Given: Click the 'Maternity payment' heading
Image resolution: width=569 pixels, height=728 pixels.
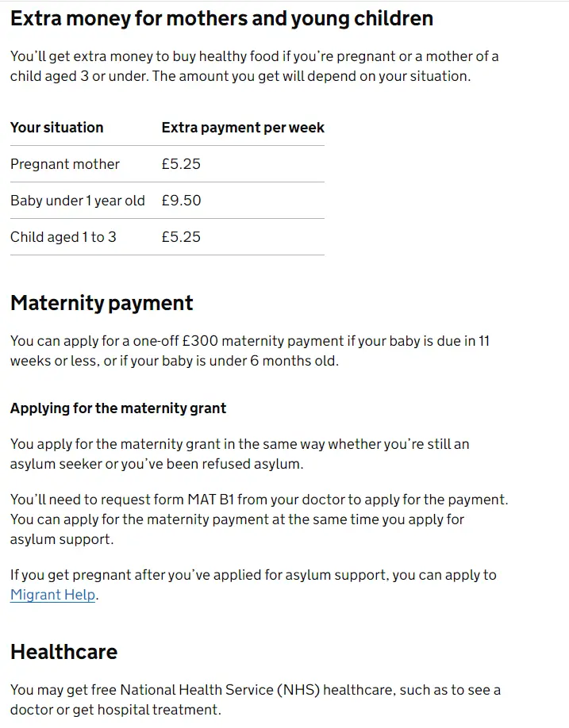Looking at the screenshot, I should click(x=102, y=303).
